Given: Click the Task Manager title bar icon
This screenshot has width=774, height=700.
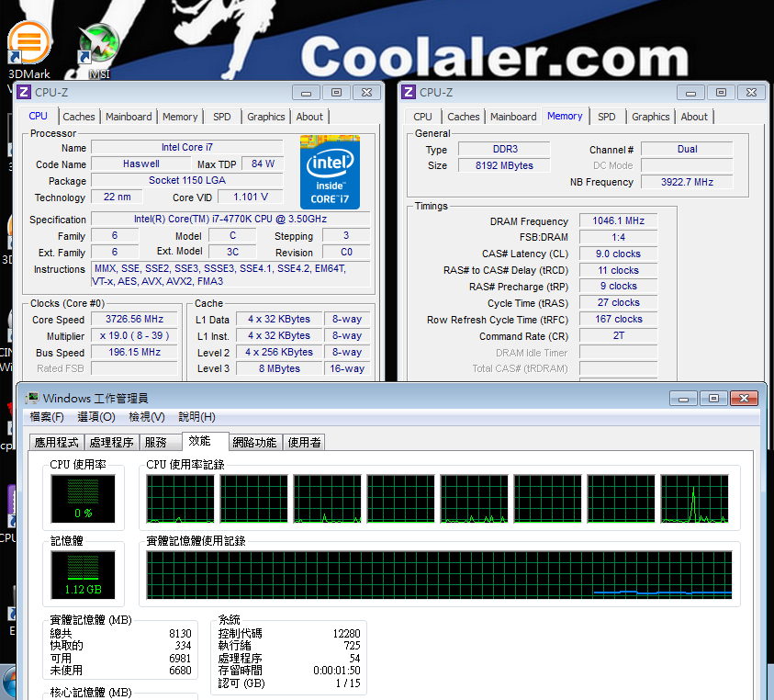Looking at the screenshot, I should pos(32,398).
